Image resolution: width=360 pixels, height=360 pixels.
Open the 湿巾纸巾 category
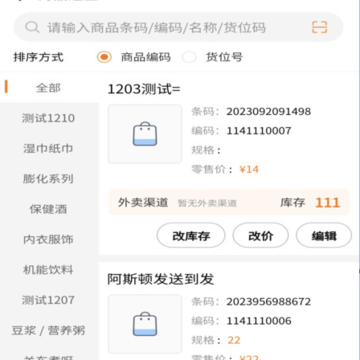click(x=49, y=148)
